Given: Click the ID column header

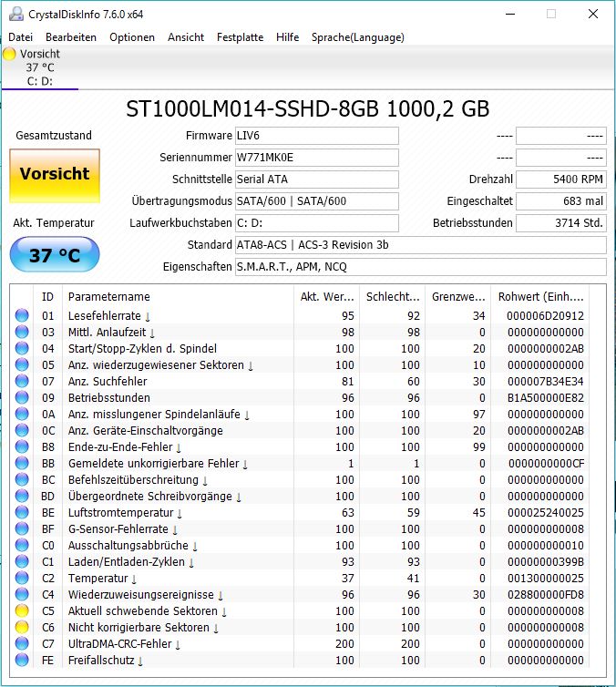Looking at the screenshot, I should (x=47, y=297).
